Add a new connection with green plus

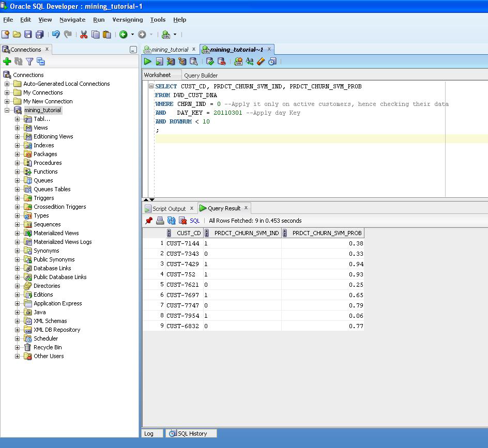[x=7, y=61]
